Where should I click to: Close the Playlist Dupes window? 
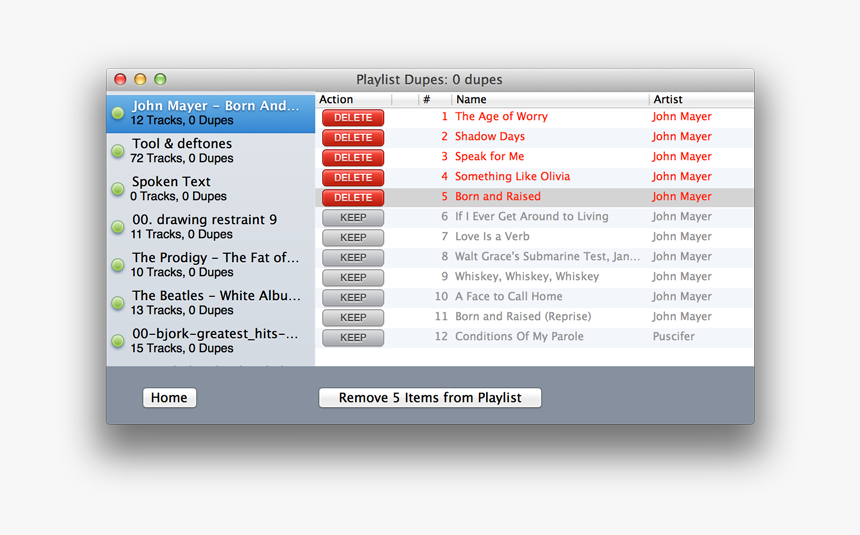(120, 79)
